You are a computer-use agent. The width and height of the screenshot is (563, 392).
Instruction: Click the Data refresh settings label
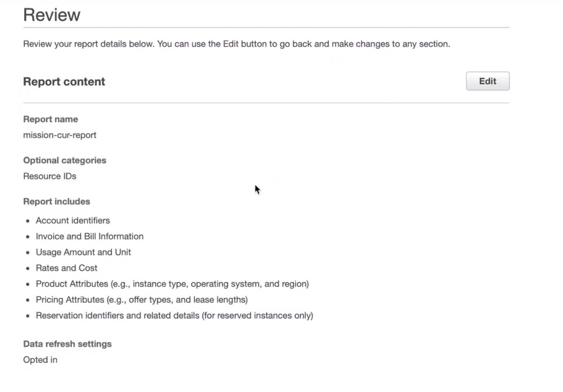67,344
